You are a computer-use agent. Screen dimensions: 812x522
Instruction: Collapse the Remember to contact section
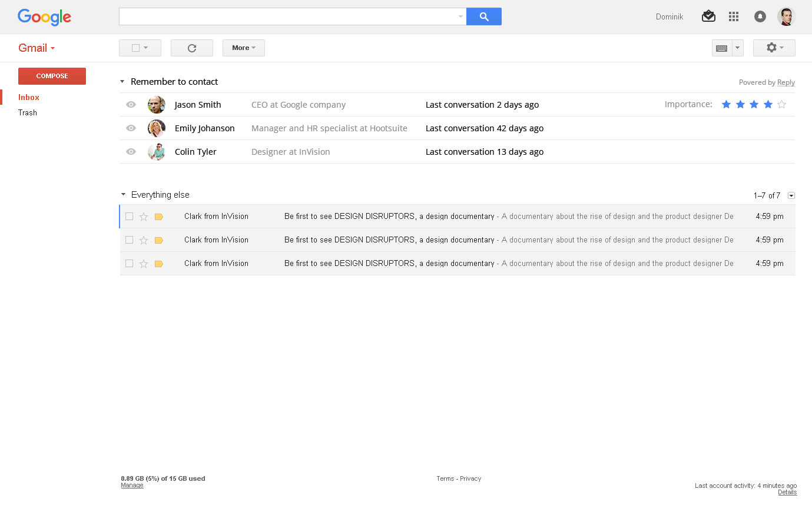122,82
